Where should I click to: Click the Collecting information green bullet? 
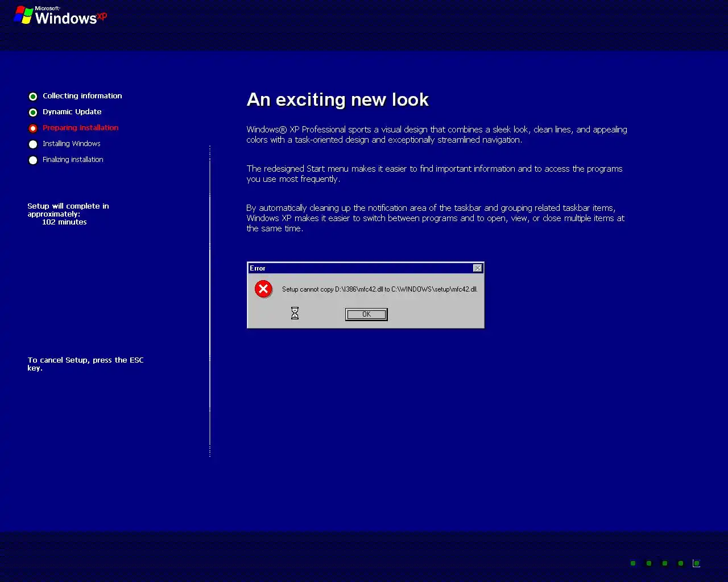click(33, 97)
